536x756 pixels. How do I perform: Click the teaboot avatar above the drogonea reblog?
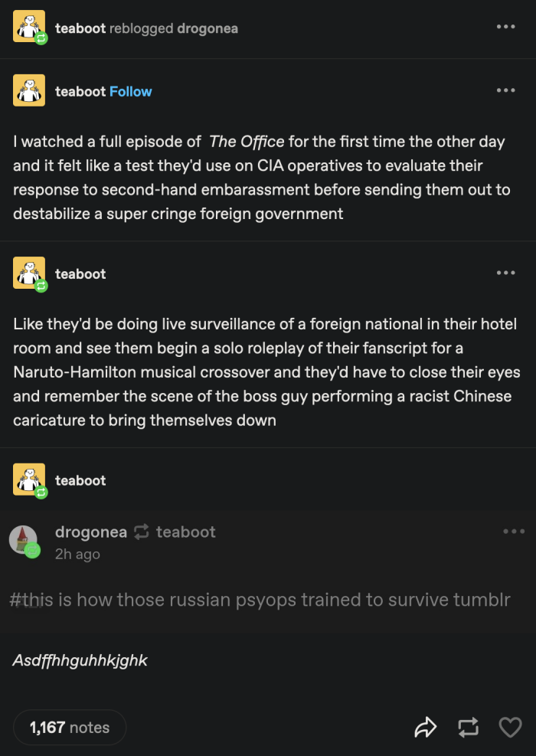29,480
